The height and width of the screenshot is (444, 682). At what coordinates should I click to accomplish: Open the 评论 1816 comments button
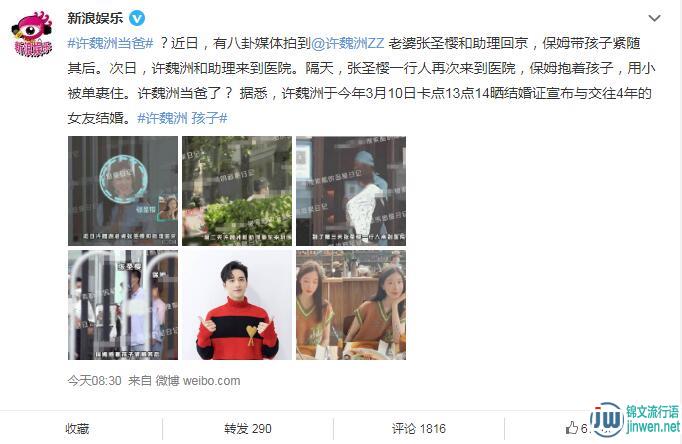pos(418,429)
